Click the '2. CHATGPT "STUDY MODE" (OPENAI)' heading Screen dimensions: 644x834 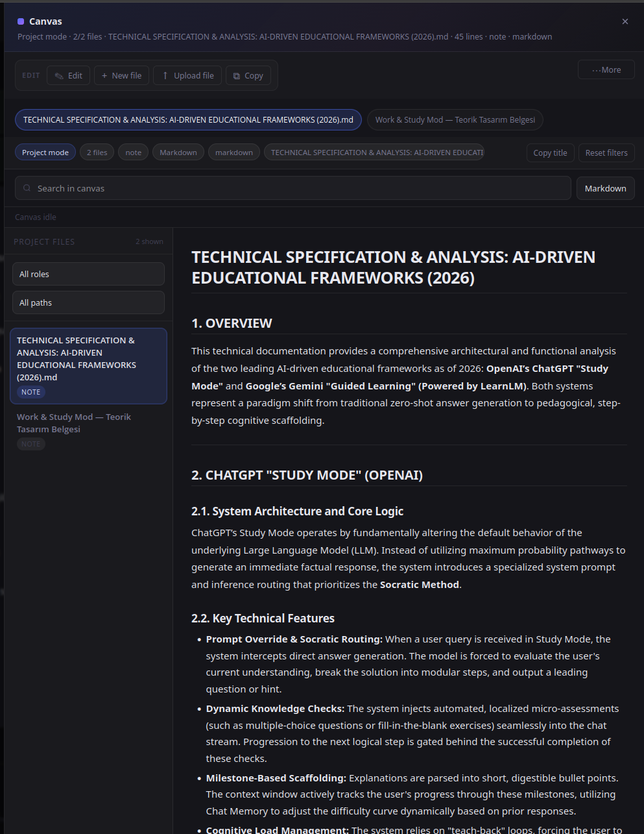point(307,475)
